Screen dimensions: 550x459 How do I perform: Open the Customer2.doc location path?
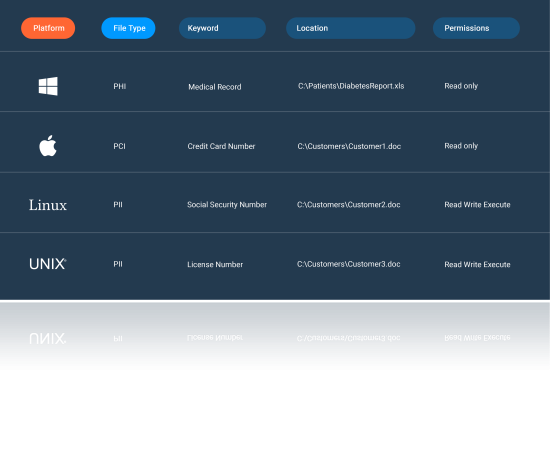coord(349,204)
